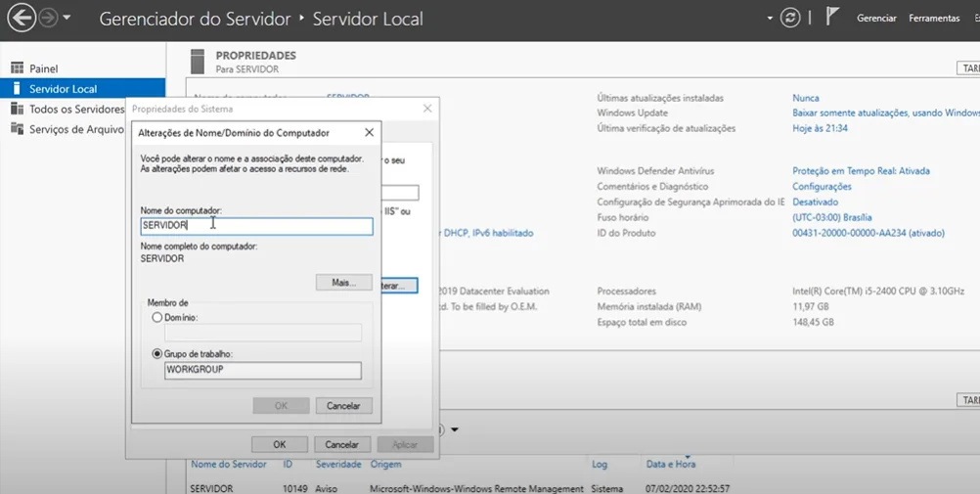980x494 pixels.
Task: Select the Domínio radio button
Action: point(157,318)
